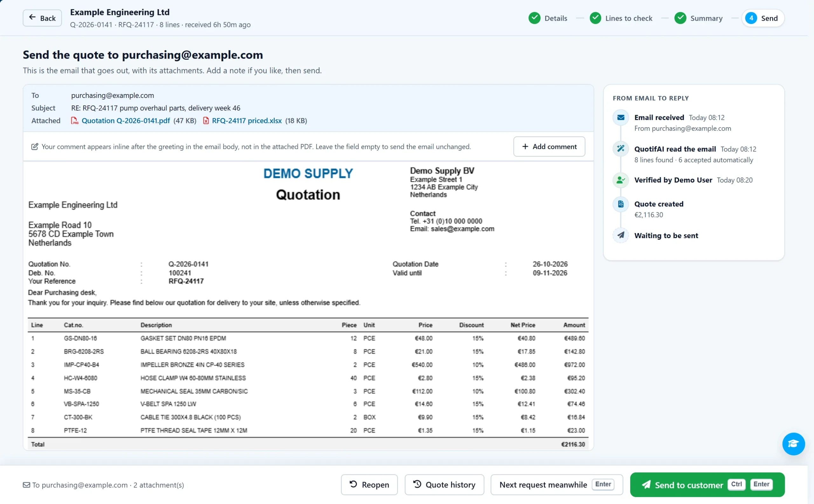Click the Quote created amount €2,116.30
The width and height of the screenshot is (814, 504).
[648, 215]
